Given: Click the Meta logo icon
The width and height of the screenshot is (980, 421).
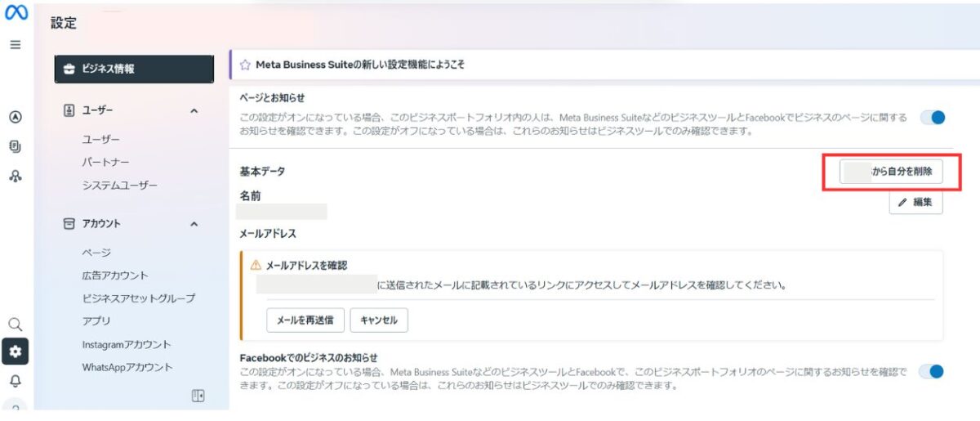Looking at the screenshot, I should pyautogui.click(x=16, y=13).
